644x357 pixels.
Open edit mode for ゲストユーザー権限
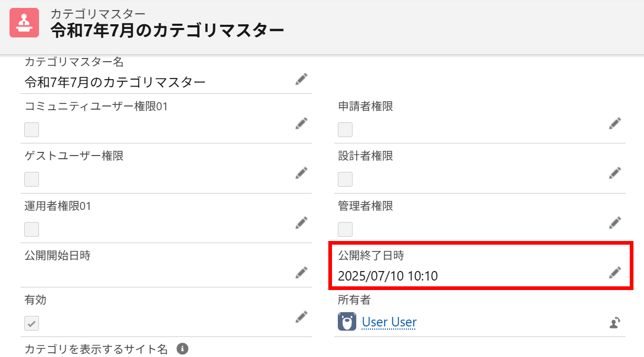click(301, 173)
